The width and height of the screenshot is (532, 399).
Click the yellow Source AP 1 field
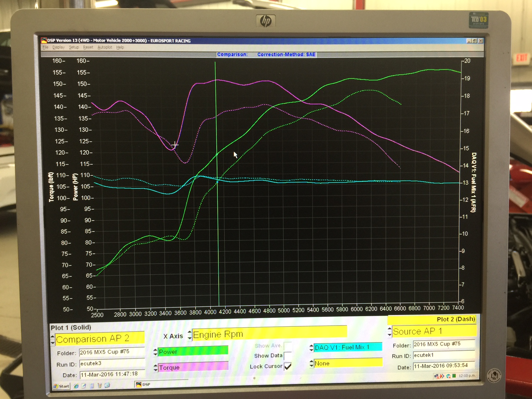(x=434, y=331)
